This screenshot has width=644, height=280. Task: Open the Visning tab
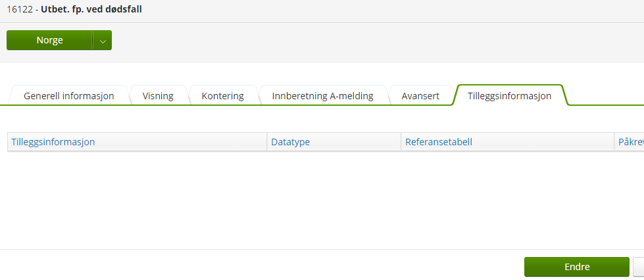click(158, 96)
